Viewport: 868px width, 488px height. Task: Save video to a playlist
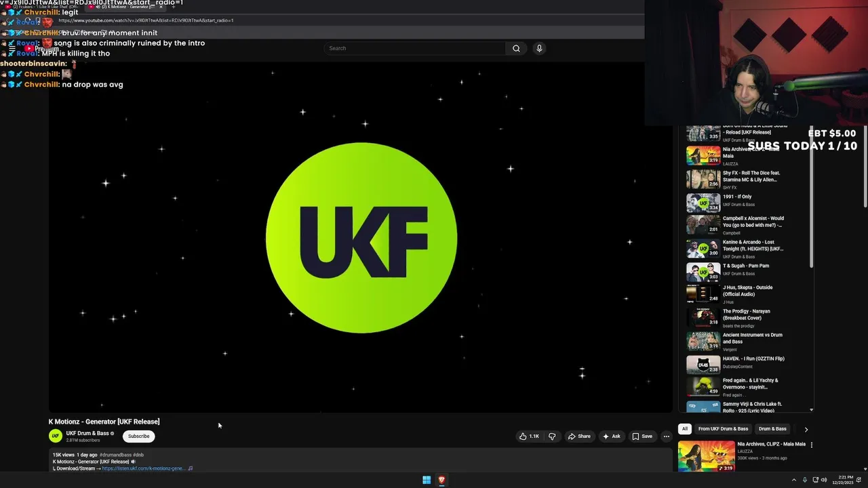pos(642,436)
